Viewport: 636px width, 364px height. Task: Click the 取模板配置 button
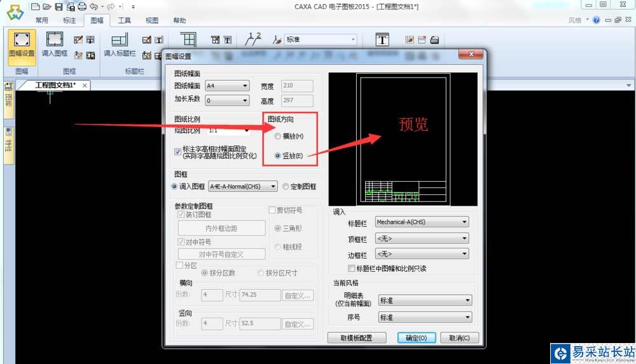(357, 338)
